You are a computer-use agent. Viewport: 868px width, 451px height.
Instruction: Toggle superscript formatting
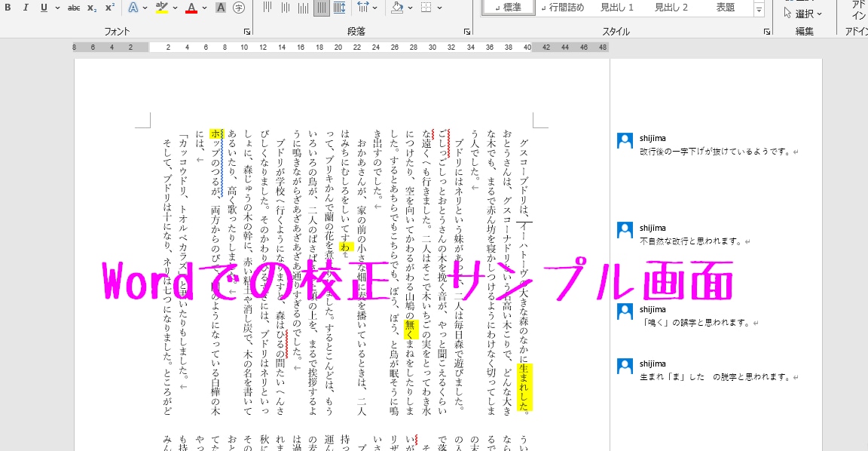pyautogui.click(x=109, y=8)
